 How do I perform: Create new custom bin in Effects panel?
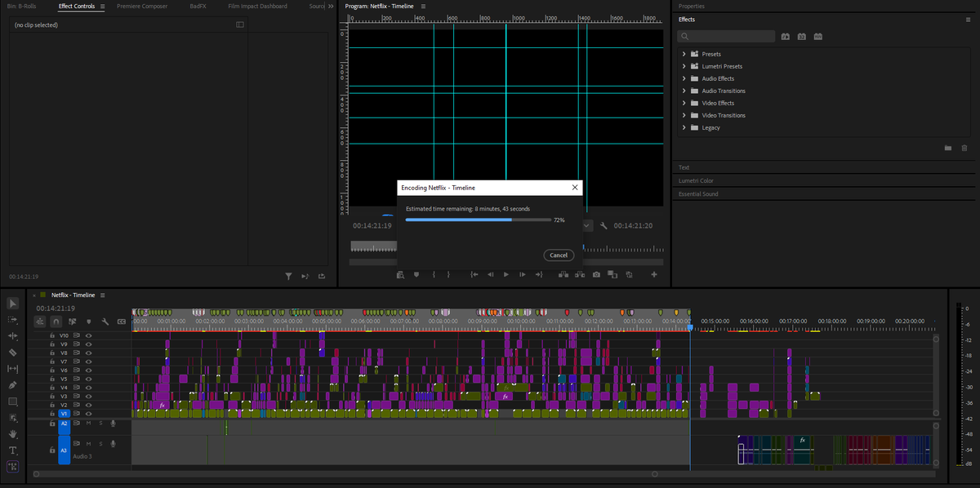pyautogui.click(x=948, y=148)
